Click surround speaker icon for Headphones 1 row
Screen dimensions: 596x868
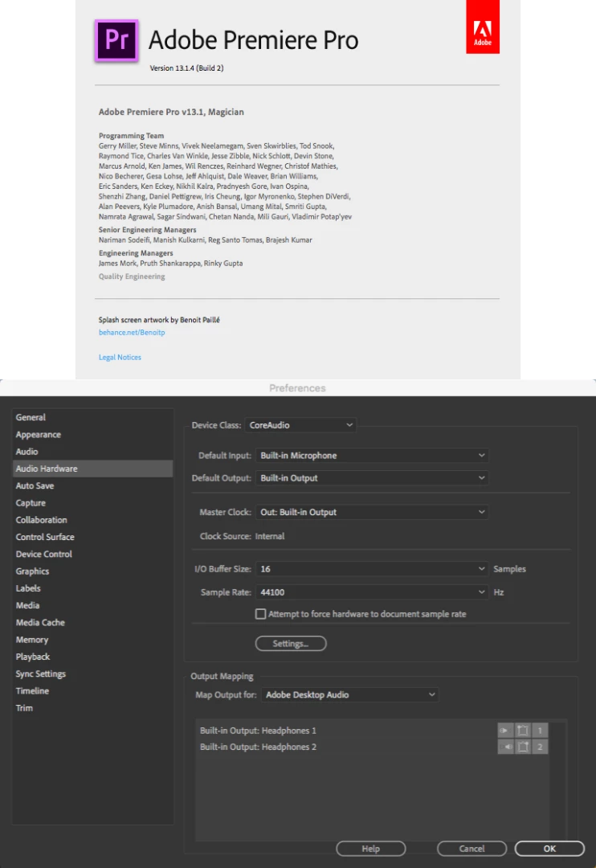coord(522,730)
